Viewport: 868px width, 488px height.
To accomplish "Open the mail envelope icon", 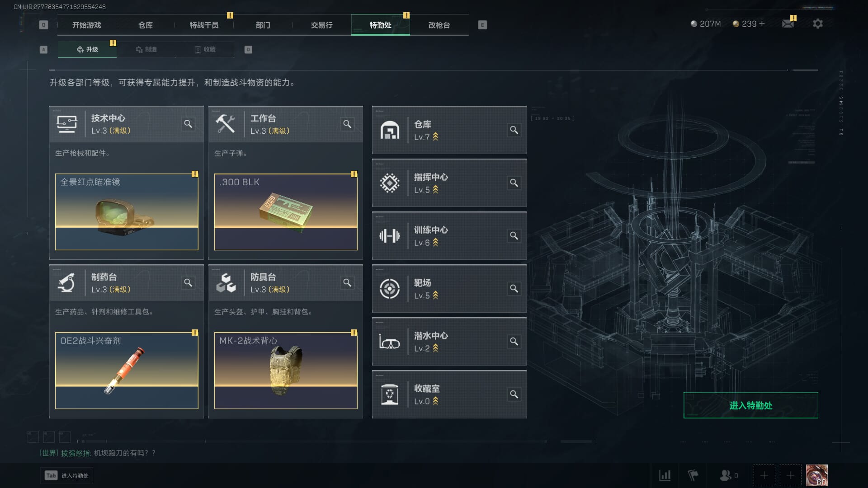I will pos(788,23).
